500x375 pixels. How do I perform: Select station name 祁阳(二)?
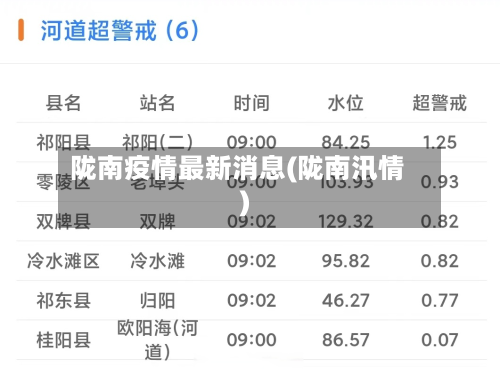click(157, 142)
